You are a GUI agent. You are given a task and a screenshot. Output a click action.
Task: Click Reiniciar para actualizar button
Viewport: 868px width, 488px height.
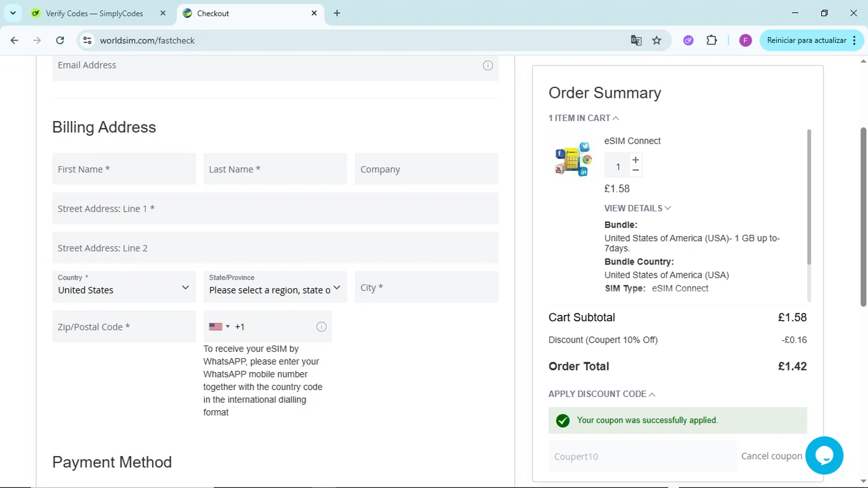[806, 41]
